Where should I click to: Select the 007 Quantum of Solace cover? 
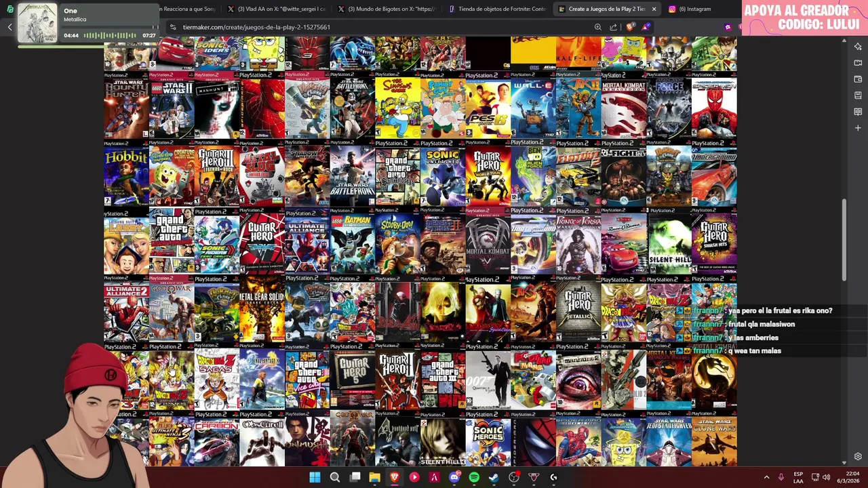tap(488, 377)
